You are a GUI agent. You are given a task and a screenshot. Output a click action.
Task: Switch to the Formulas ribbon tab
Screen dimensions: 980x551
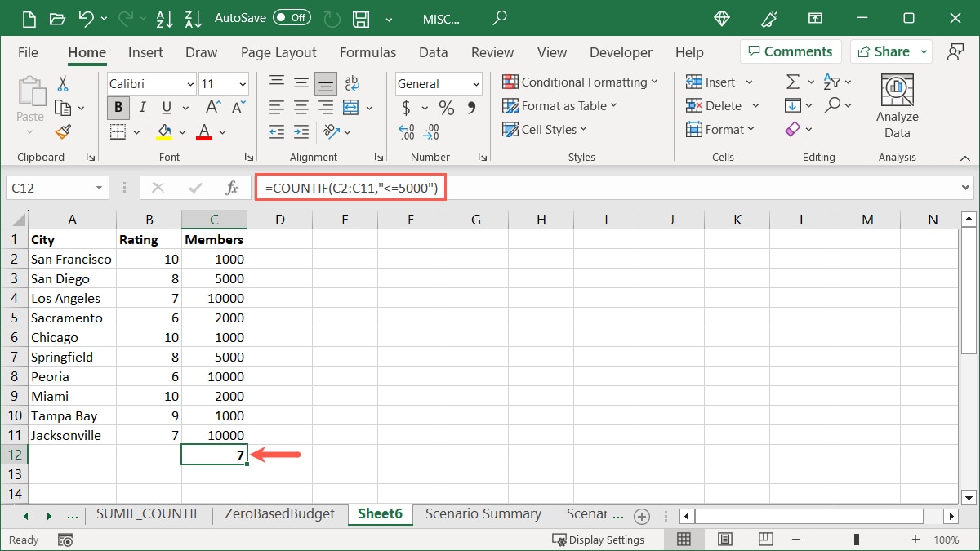(367, 52)
